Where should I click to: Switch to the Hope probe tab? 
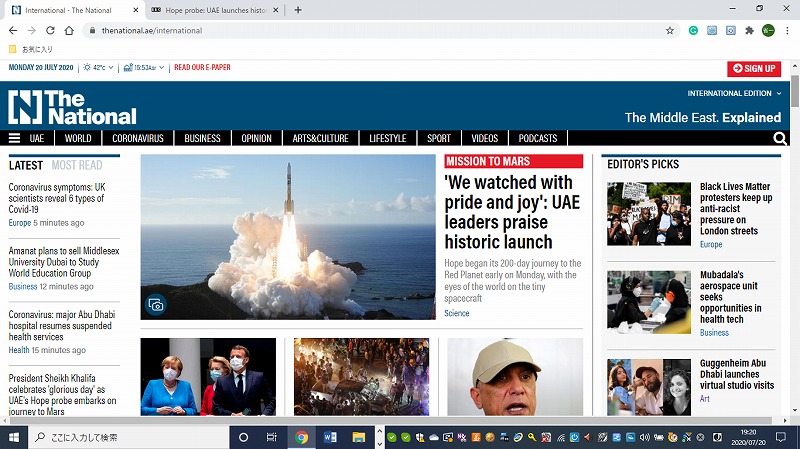(x=214, y=10)
